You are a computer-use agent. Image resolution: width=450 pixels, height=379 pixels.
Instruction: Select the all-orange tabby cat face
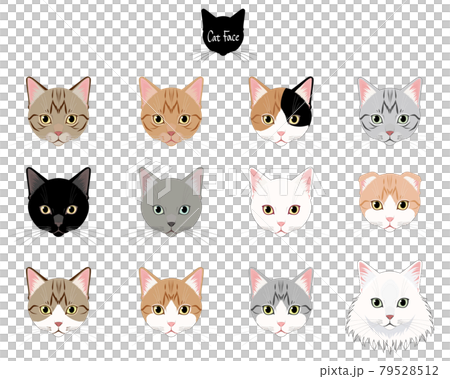[171, 112]
